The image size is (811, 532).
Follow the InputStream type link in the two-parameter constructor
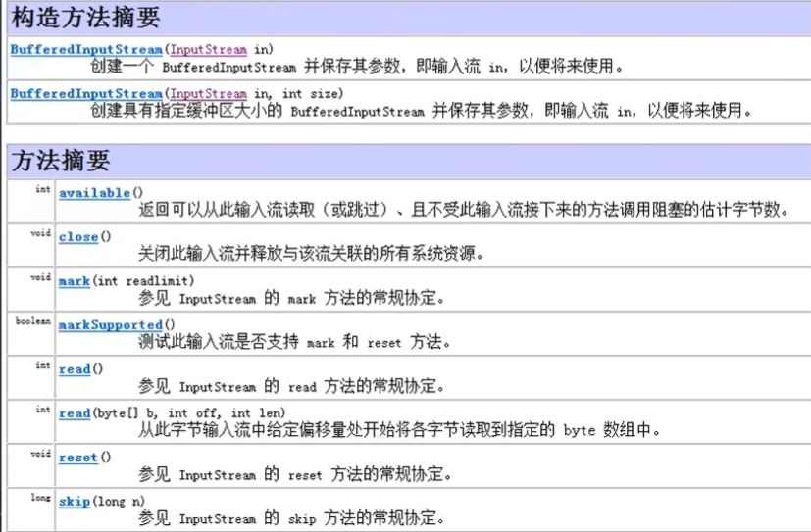coord(209,94)
